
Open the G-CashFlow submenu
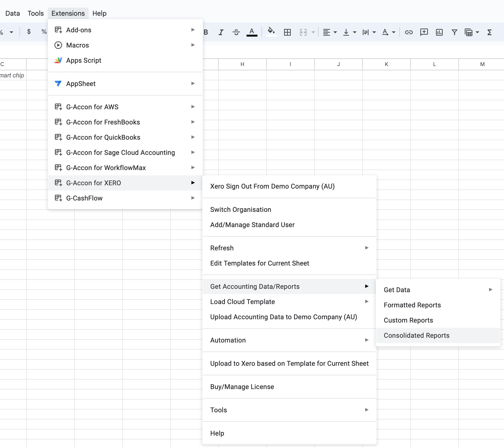click(125, 198)
